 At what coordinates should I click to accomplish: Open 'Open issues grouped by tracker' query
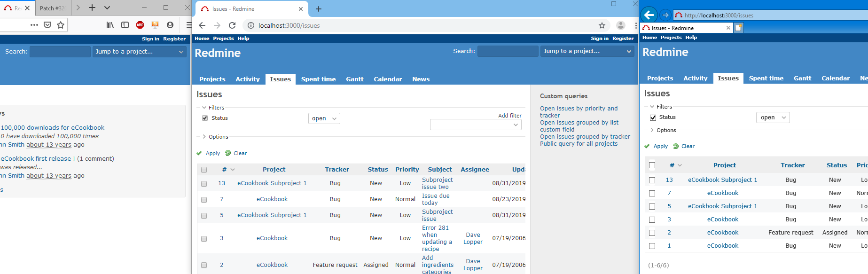point(585,137)
